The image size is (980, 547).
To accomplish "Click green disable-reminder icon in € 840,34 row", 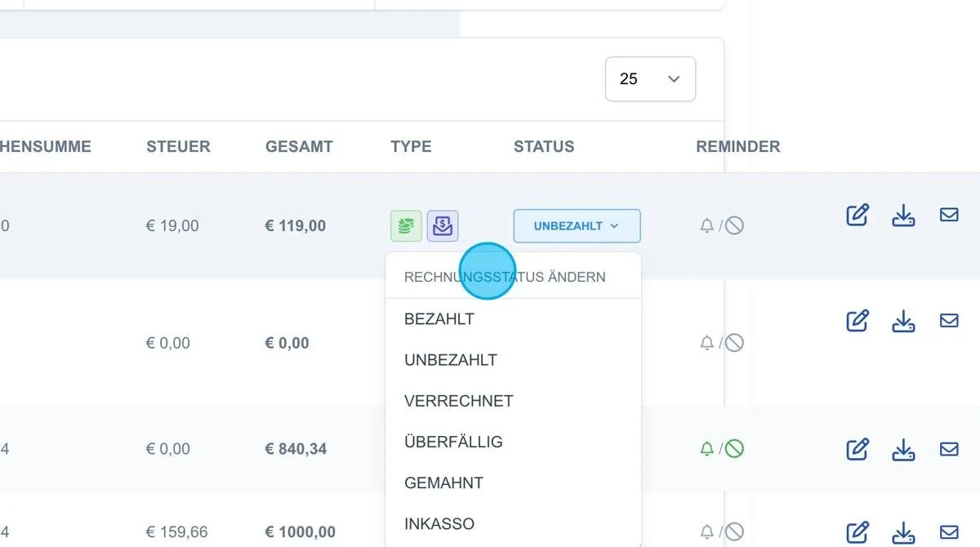I will pos(734,448).
